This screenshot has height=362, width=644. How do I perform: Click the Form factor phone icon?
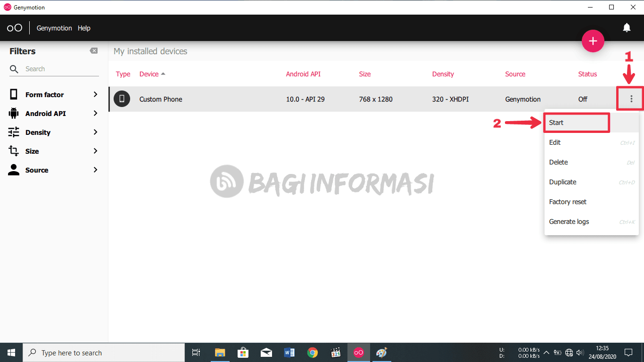click(x=14, y=94)
